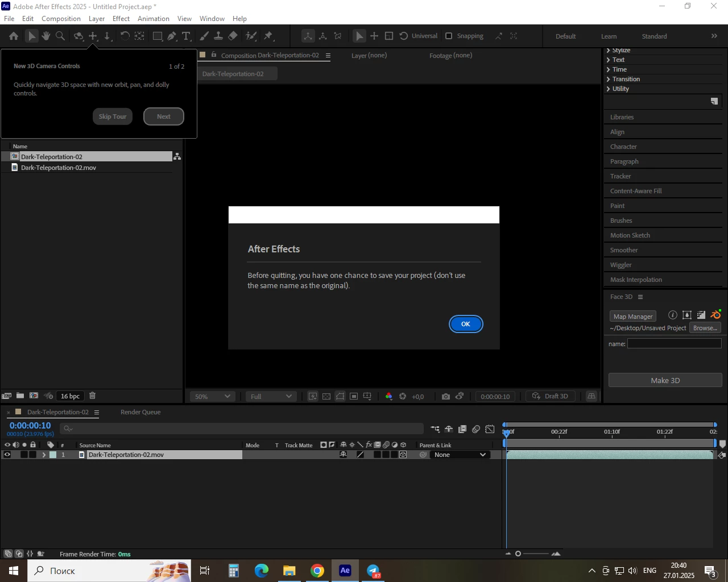Select the Pan camera tool
Viewport: 728px width, 582px height.
(93, 36)
